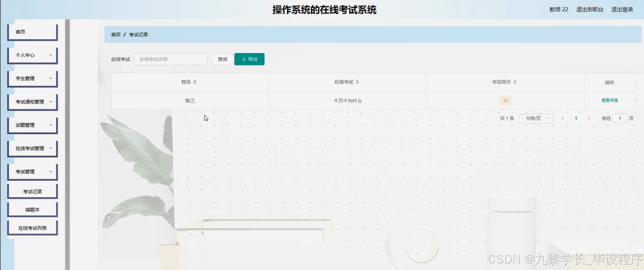The image size is (644, 270).
Task: Expand the 试题管理 chevron
Action: tap(51, 125)
